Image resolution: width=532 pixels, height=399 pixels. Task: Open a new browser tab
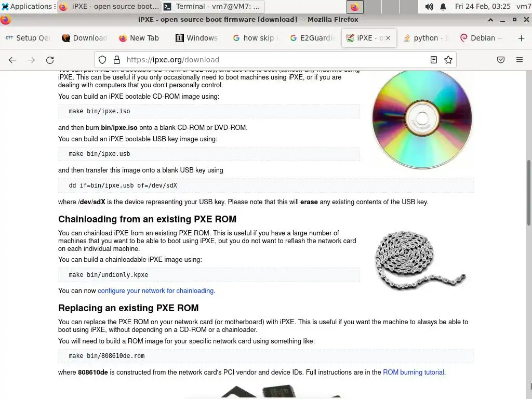(x=522, y=38)
